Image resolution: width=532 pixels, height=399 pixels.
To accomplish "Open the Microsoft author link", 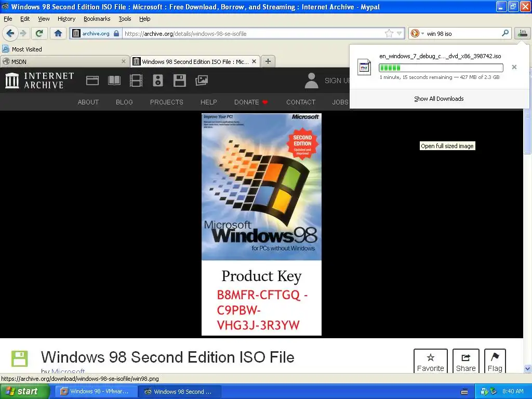I will point(68,371).
